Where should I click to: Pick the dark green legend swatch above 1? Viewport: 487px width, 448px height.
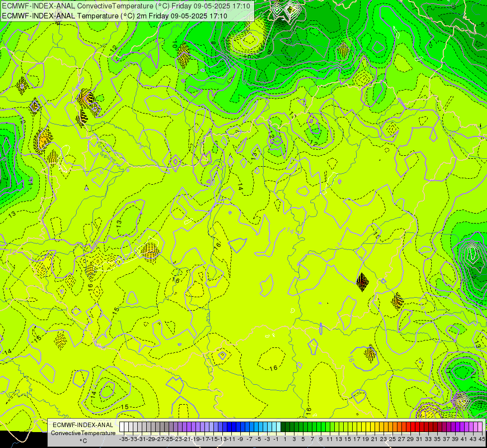tap(283, 427)
